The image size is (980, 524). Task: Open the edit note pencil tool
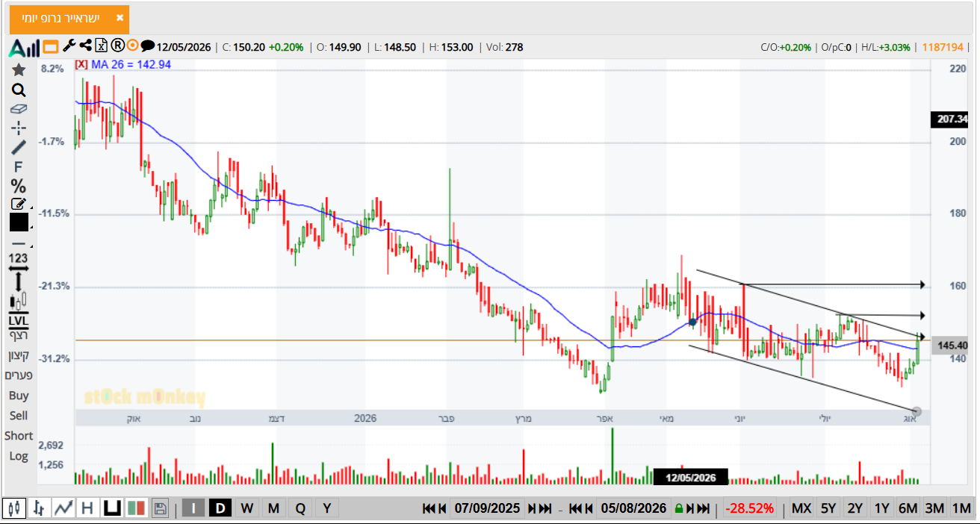tap(19, 204)
